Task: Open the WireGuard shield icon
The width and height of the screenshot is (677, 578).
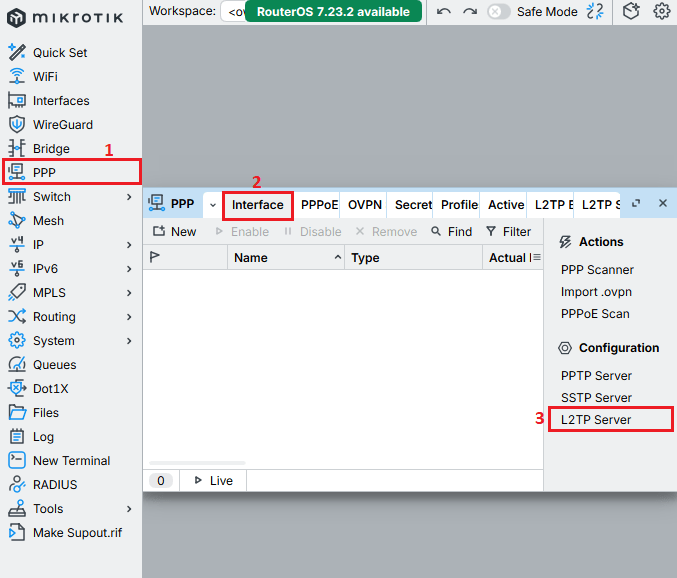Action: pyautogui.click(x=17, y=124)
